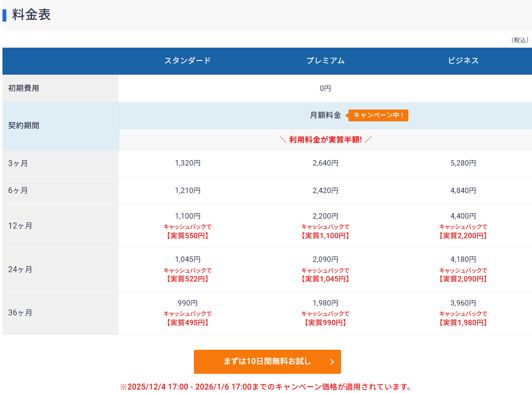The width and height of the screenshot is (532, 393).
Task: Select the スタンダード column header
Action: [187, 61]
